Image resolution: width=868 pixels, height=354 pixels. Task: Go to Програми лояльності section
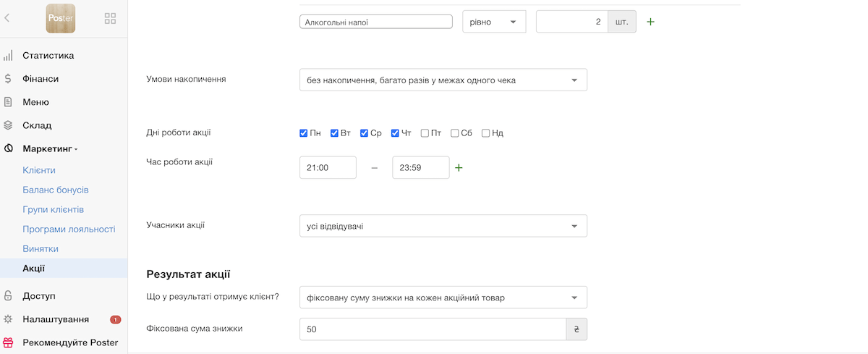tap(69, 229)
